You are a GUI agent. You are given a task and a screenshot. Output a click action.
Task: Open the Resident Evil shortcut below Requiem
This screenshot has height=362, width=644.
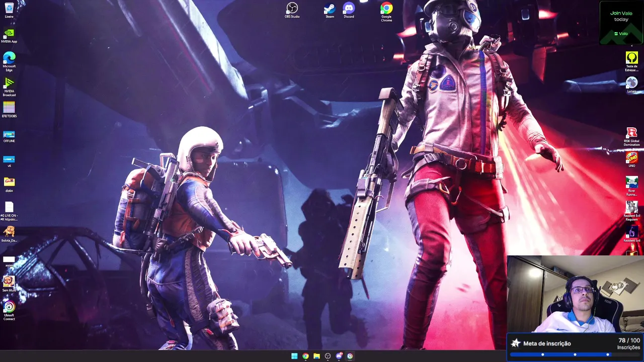632,234
